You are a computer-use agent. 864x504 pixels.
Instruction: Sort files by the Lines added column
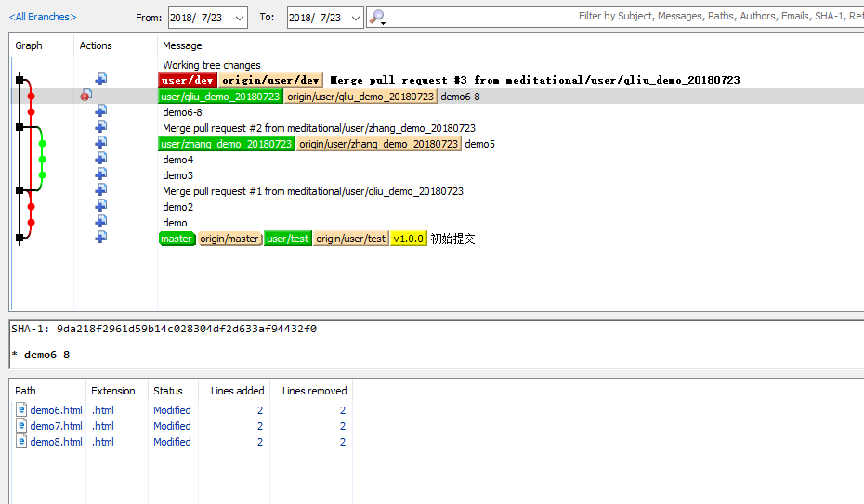pos(237,391)
